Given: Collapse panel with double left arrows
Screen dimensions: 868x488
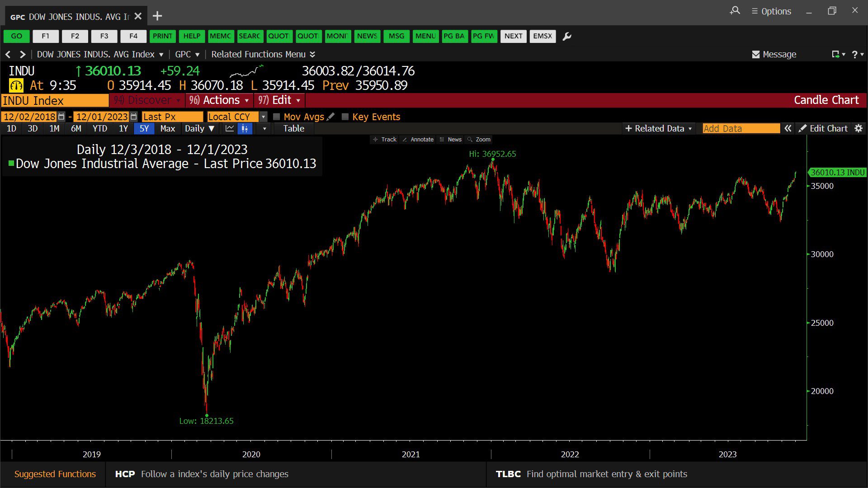Looking at the screenshot, I should (788, 129).
